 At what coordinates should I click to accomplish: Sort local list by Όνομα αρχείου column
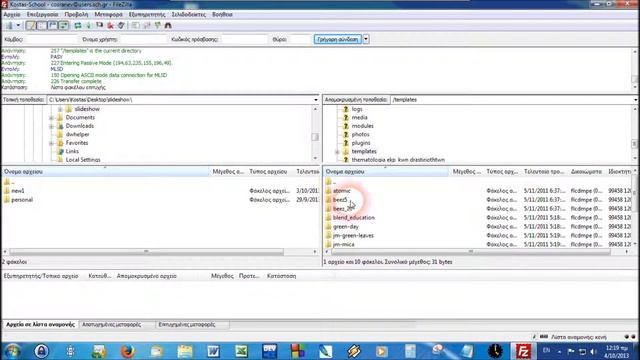point(105,172)
